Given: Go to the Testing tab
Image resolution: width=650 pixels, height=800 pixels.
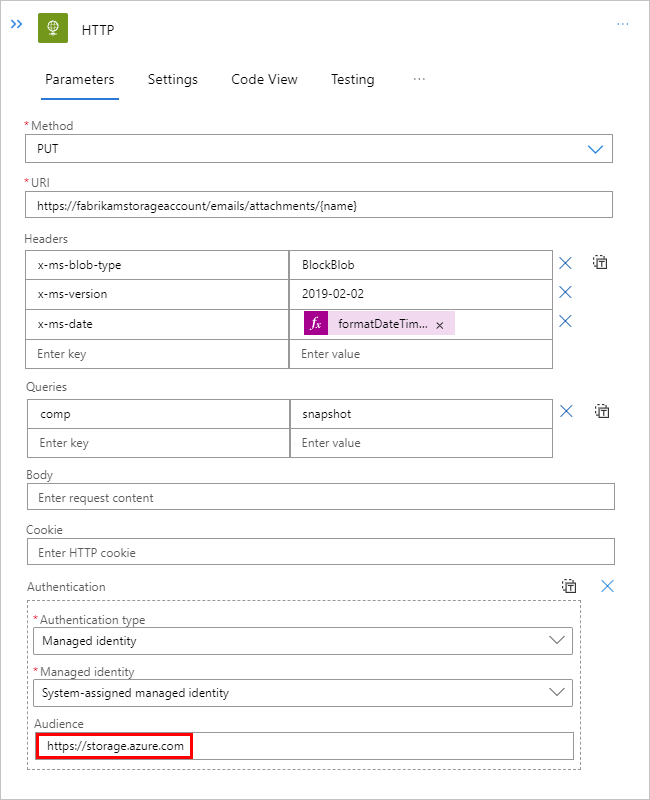Looking at the screenshot, I should tap(352, 80).
